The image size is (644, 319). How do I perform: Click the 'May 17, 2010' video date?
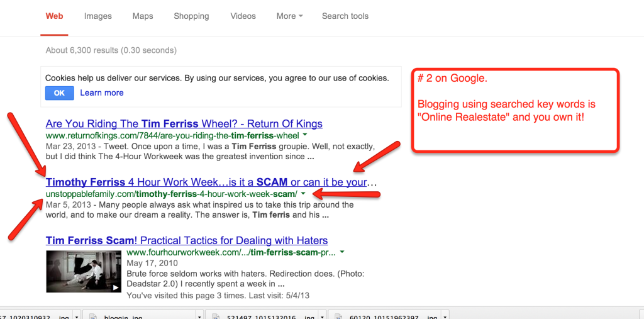click(x=152, y=263)
